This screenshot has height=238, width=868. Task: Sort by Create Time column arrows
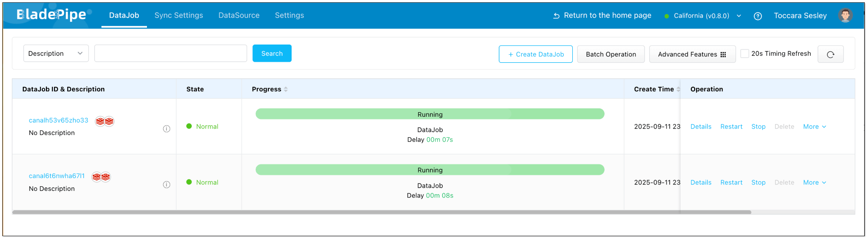[x=678, y=89]
